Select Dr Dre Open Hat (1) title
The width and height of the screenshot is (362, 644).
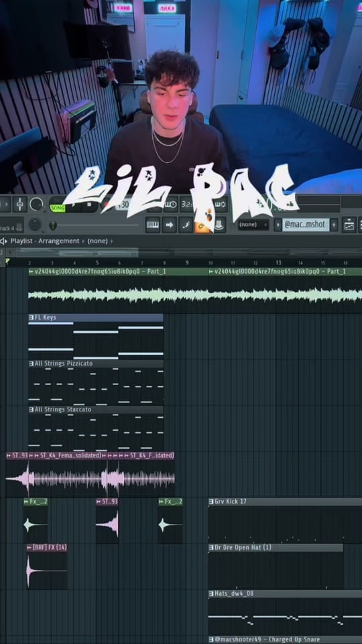coord(243,547)
